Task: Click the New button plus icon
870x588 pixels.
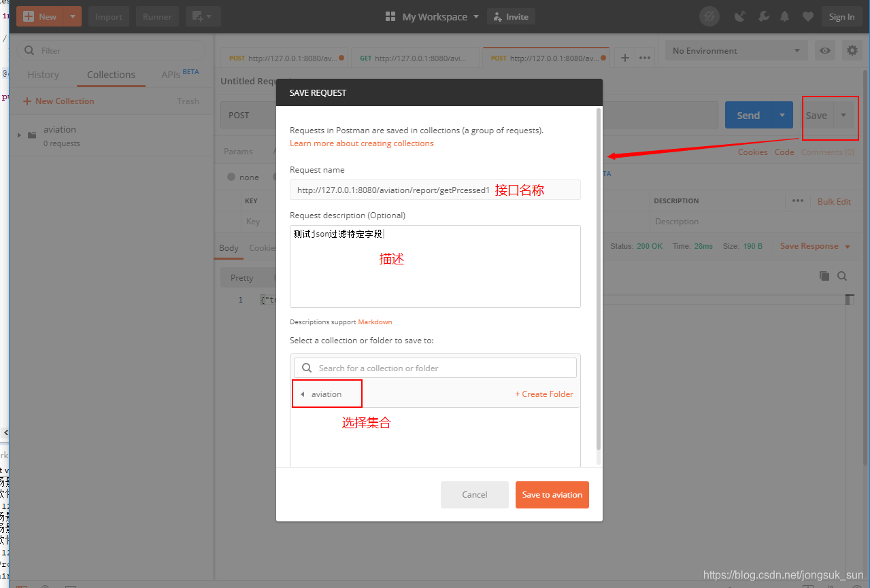Action: pos(29,16)
